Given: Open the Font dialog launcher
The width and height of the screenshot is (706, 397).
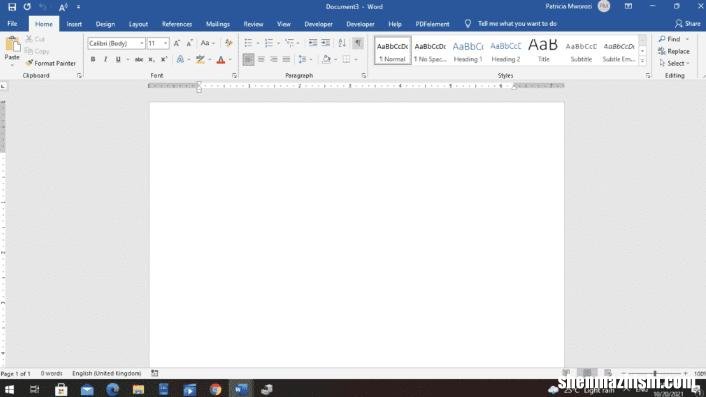Looking at the screenshot, I should [235, 76].
